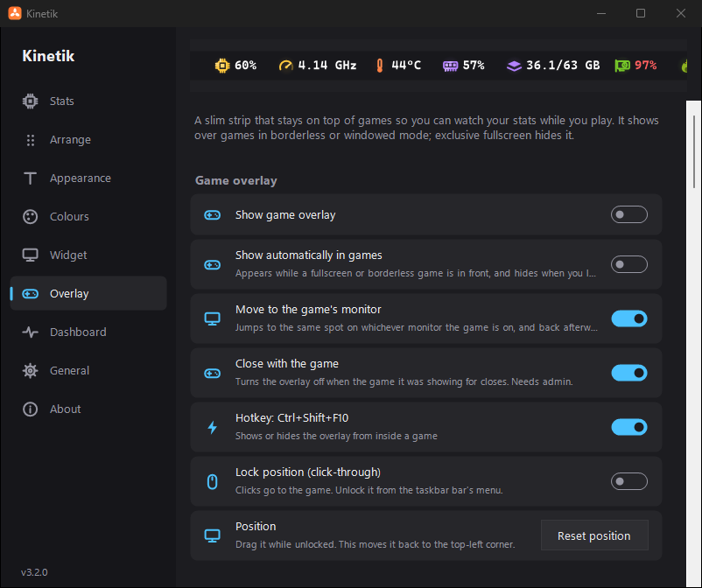
Task: Click the settings page vertical scrollbar
Action: [x=694, y=152]
